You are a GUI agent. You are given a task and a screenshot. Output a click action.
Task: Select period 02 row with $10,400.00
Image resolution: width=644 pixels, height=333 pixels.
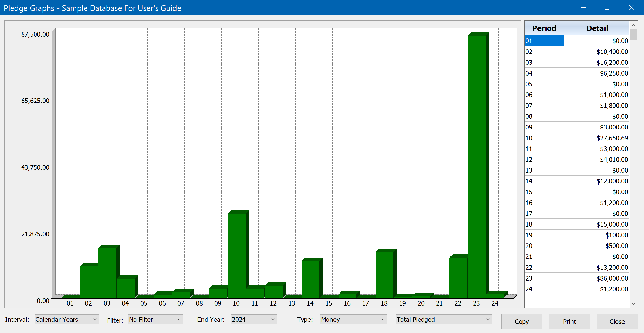(577, 51)
